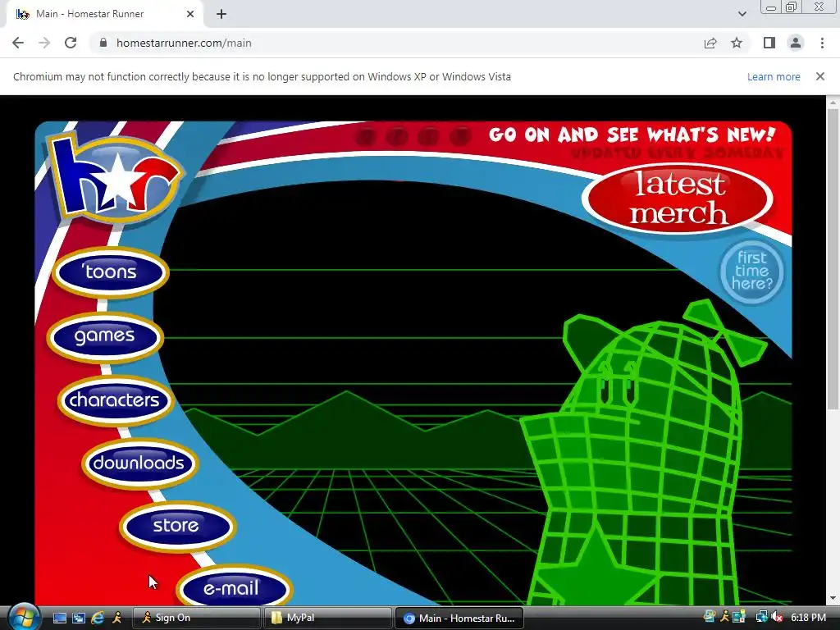Select Main - Homestar Ru... taskbar button
The height and width of the screenshot is (630, 840).
coord(459,618)
